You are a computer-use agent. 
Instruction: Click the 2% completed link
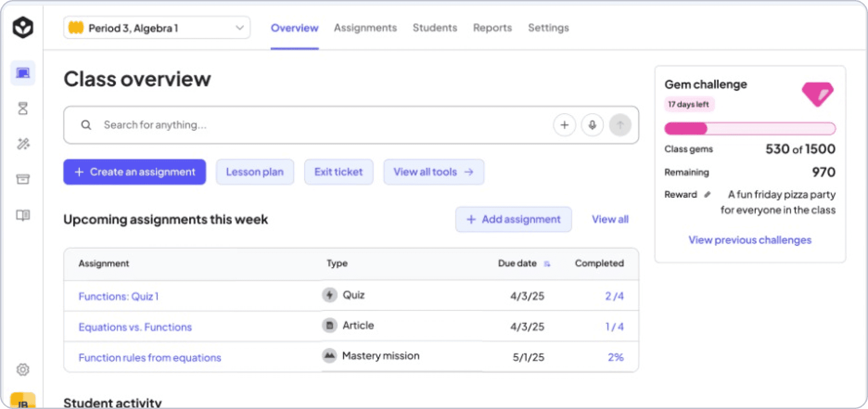pyautogui.click(x=615, y=357)
